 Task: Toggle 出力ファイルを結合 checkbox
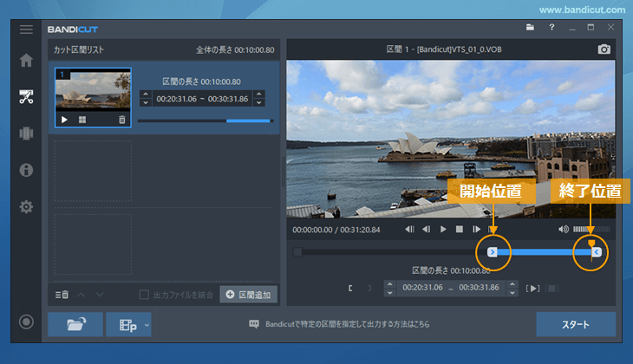(144, 295)
